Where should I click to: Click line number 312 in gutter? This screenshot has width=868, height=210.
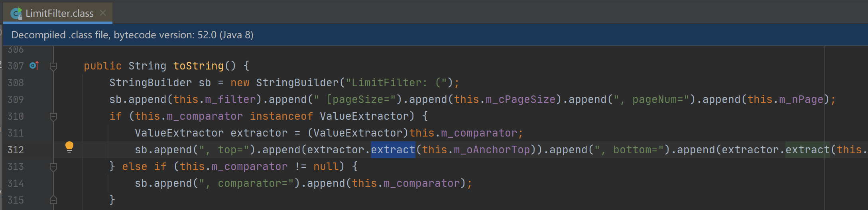tap(16, 150)
